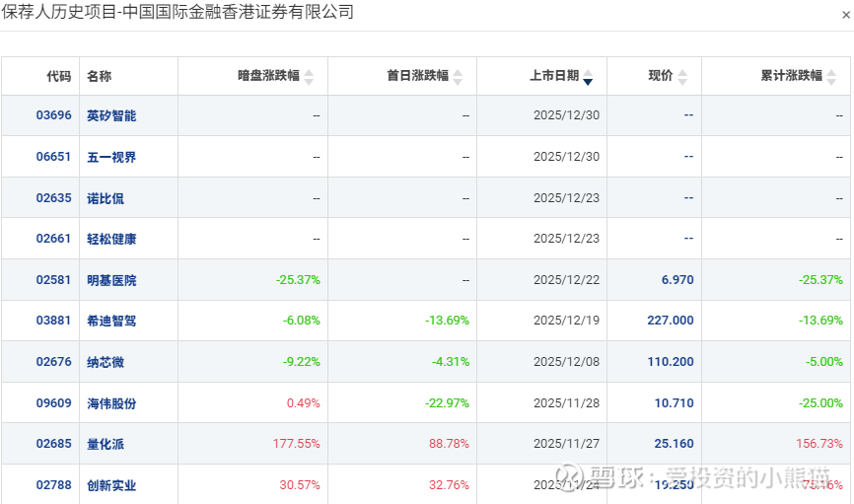The width and height of the screenshot is (854, 504).
Task: Open stock code 09609
Action: coord(54,403)
